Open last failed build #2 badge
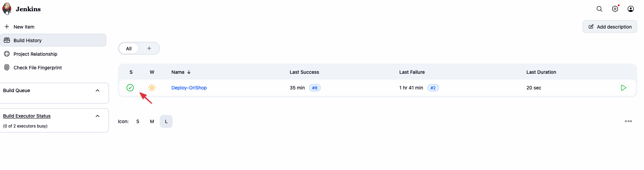Screen dimensions: 644x170 tap(433, 88)
